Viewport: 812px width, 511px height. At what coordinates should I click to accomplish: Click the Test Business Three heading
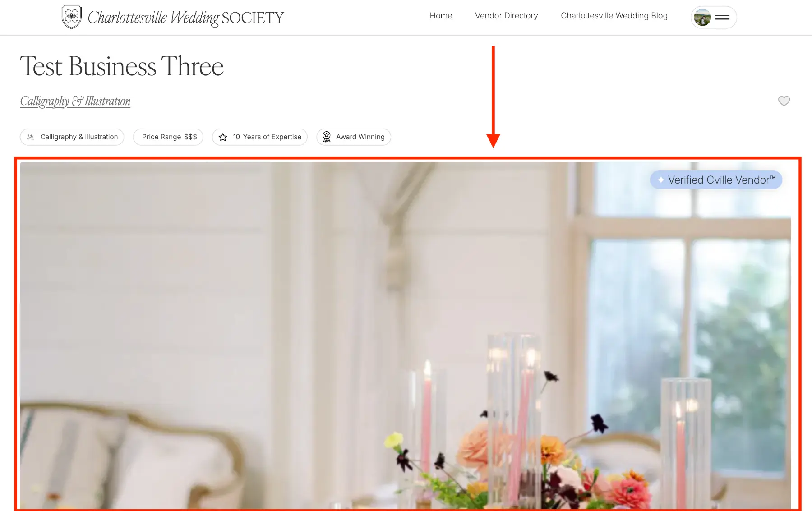click(122, 66)
